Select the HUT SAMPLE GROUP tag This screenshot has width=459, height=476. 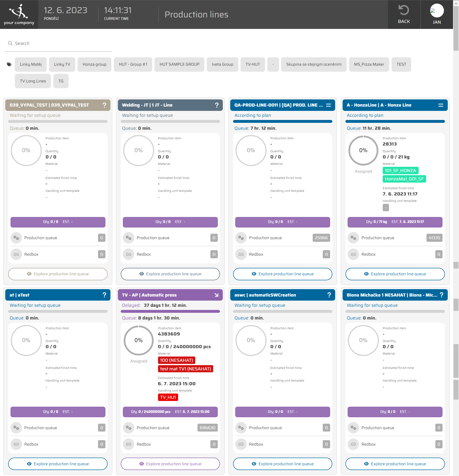179,64
